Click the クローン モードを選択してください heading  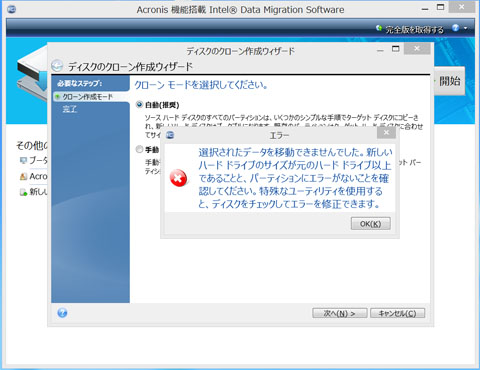pyautogui.click(x=201, y=85)
